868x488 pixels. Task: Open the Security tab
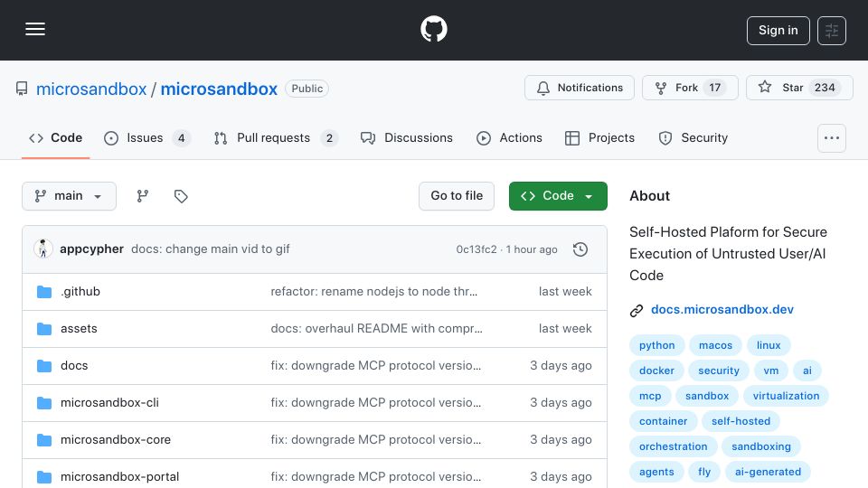tap(693, 137)
